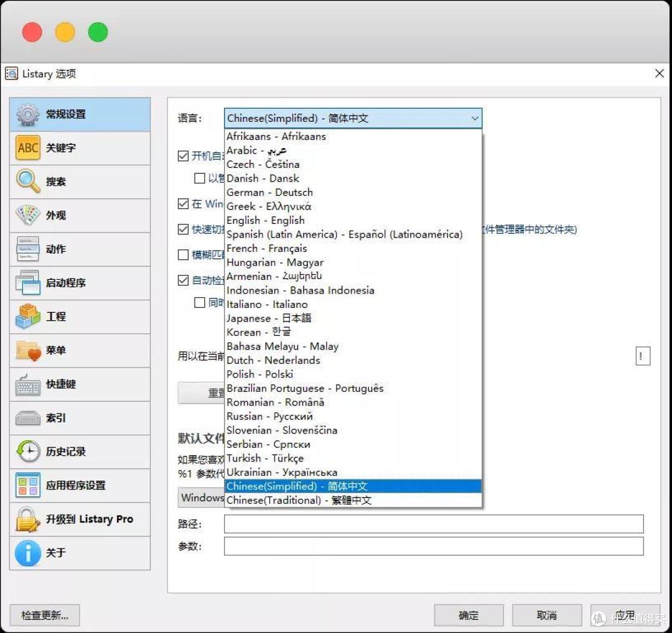This screenshot has height=633, width=672.
Task: Select Armenian language entry
Action: tap(353, 277)
